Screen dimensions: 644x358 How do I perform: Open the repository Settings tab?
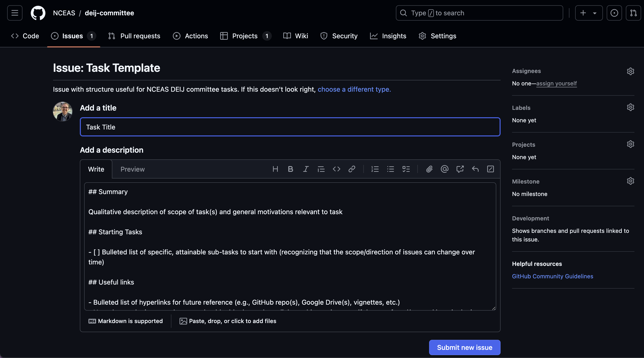pos(437,36)
